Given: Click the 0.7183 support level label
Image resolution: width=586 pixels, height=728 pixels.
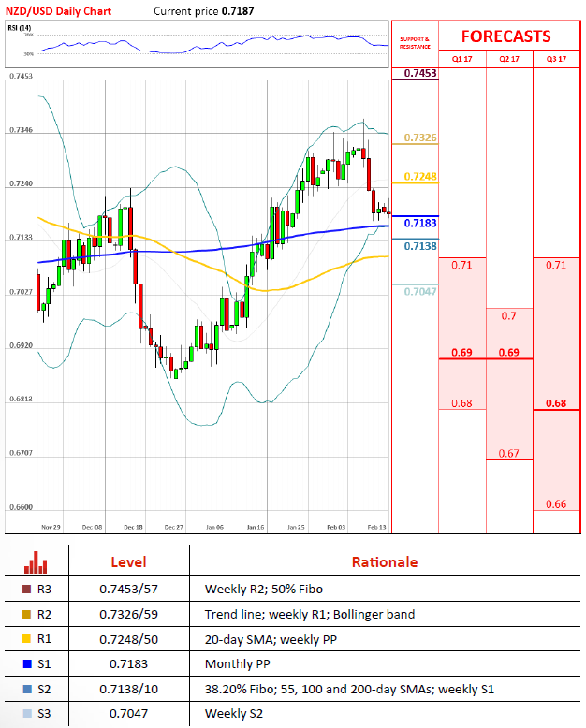Looking at the screenshot, I should (420, 223).
